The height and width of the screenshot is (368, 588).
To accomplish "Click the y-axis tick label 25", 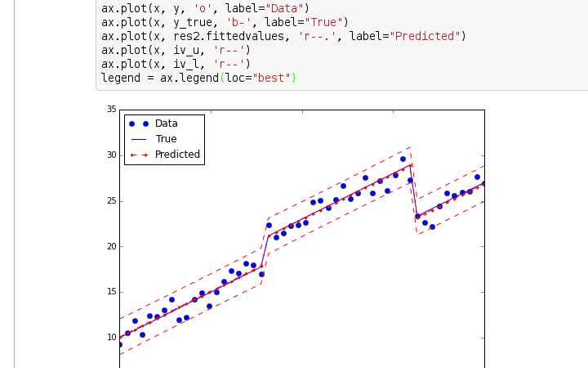I will tap(111, 201).
